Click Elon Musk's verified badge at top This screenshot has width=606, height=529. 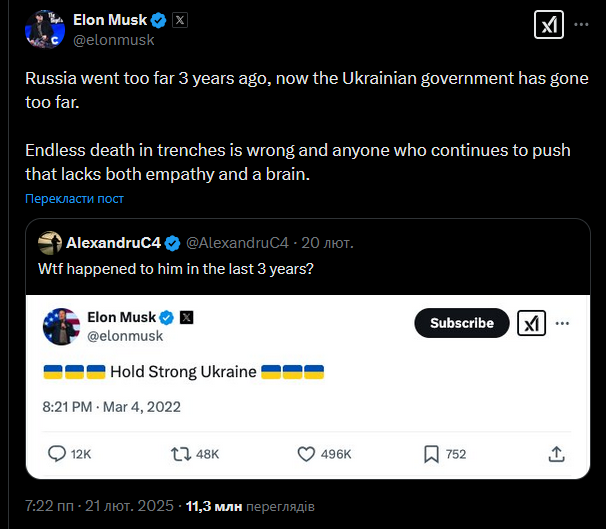[x=158, y=19]
